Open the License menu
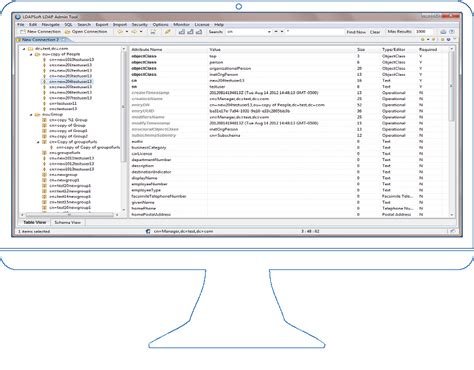474x370 pixels. pyautogui.click(x=202, y=25)
